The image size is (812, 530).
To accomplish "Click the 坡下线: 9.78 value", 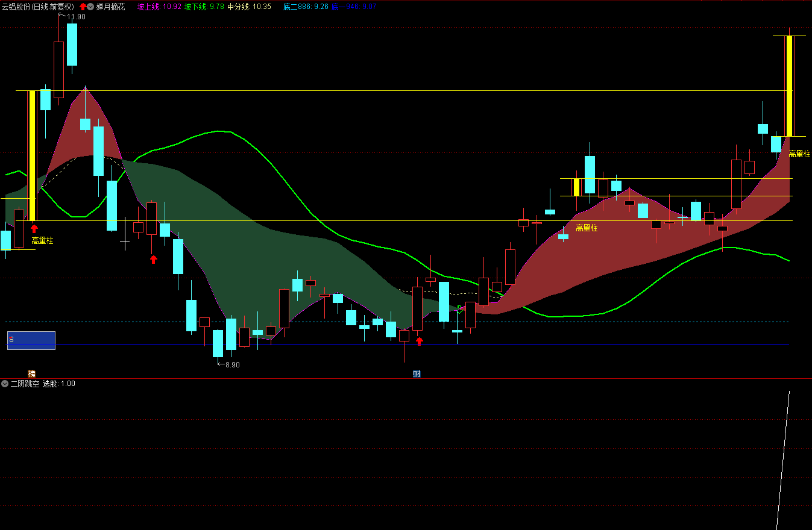I will click(x=204, y=7).
